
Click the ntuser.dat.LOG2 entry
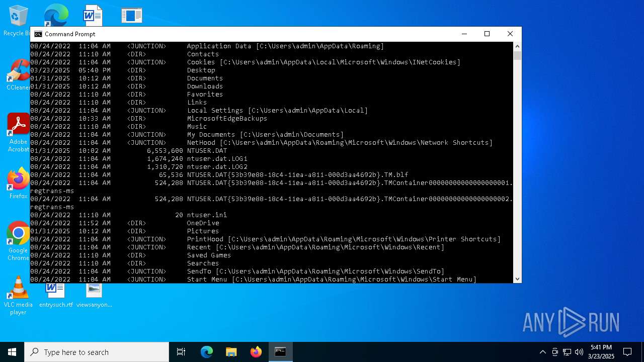pos(139,166)
